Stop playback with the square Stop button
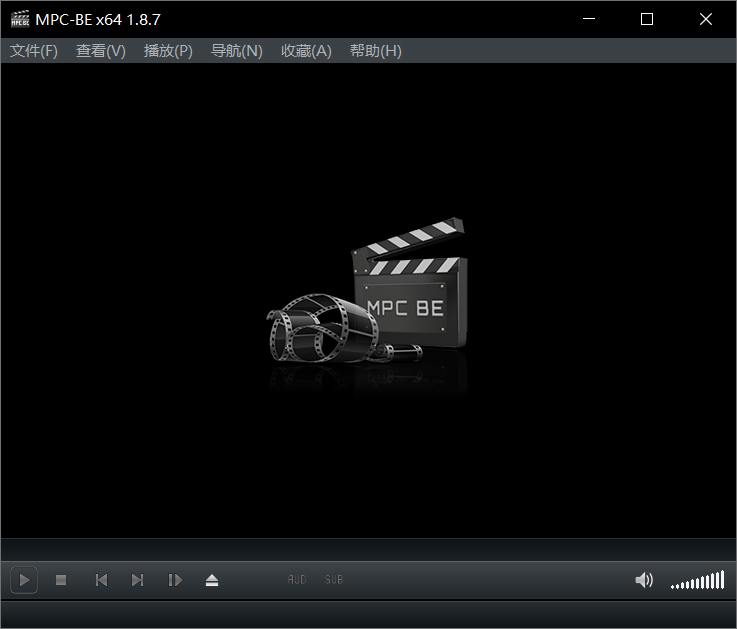 click(61, 580)
